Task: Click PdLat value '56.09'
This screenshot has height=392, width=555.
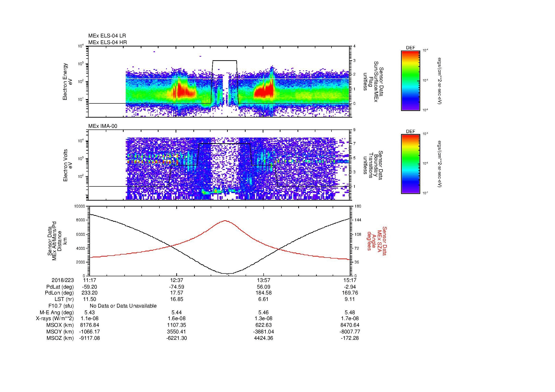Action: point(263,287)
